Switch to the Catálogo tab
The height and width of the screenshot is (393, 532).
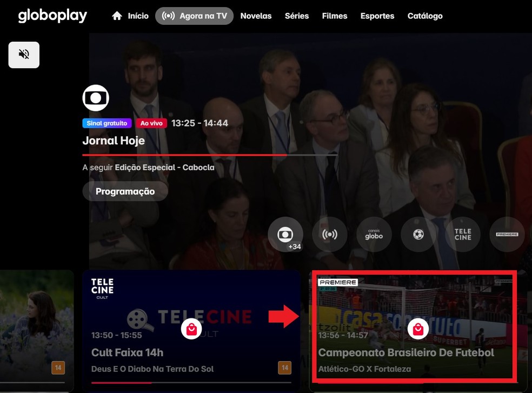pos(424,16)
